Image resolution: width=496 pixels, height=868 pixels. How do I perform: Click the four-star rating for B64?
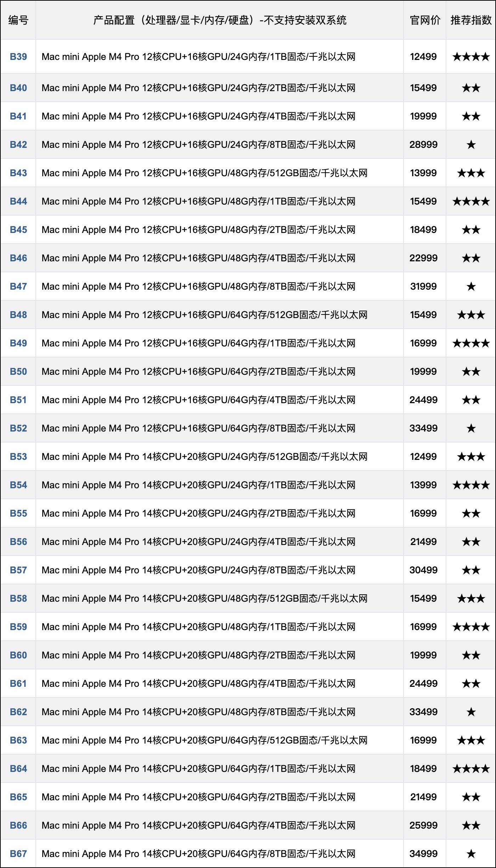(471, 769)
